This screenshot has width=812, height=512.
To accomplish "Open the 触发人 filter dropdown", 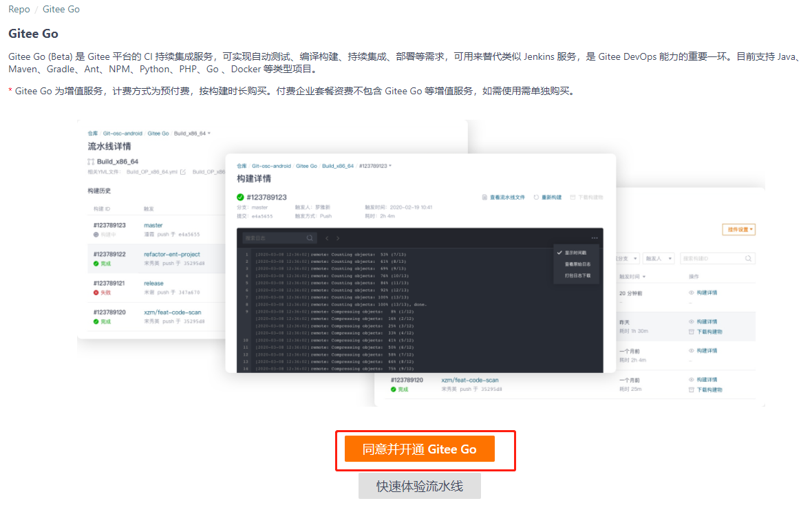I will 658,257.
